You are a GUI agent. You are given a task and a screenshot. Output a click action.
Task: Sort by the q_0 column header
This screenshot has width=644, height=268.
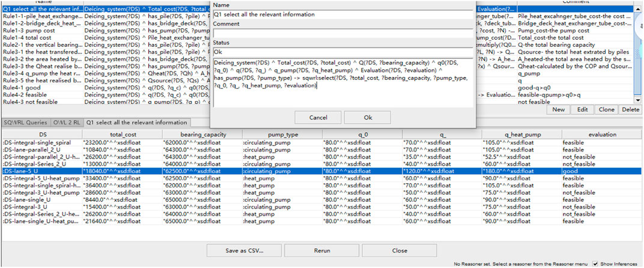click(x=362, y=135)
